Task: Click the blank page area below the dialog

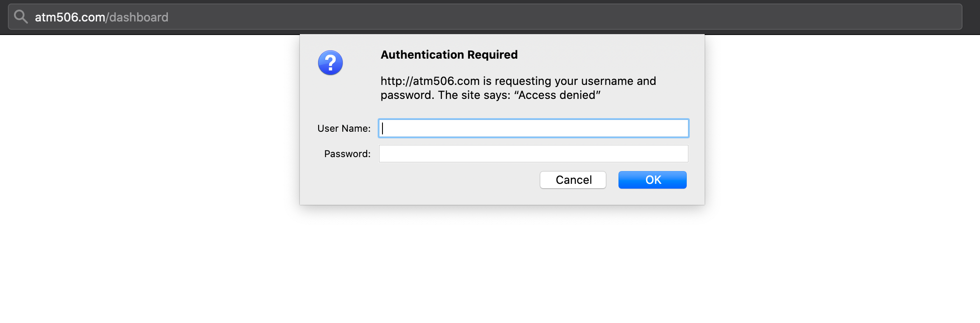Action: [x=502, y=263]
